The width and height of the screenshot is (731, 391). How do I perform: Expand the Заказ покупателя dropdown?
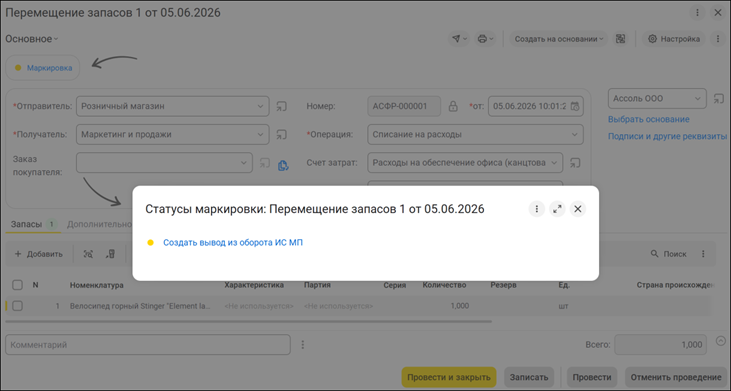tap(243, 163)
